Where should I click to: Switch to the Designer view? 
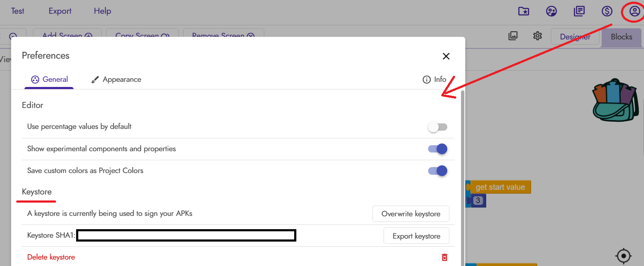click(575, 37)
